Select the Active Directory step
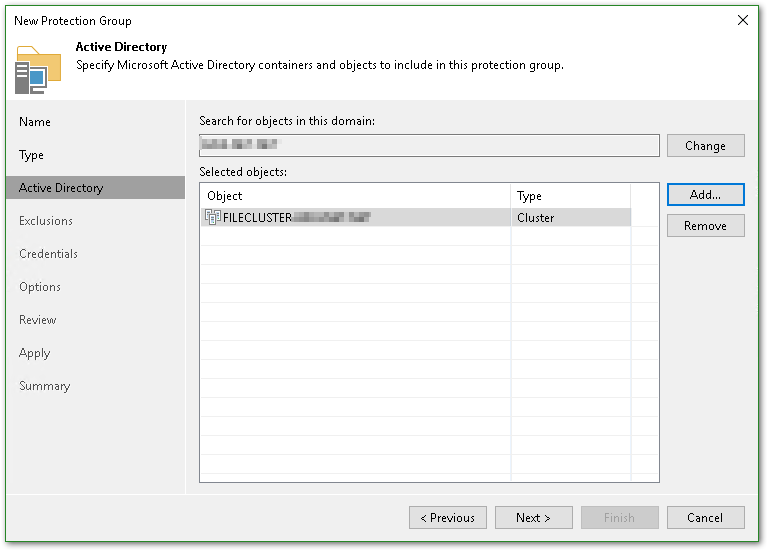 coord(61,188)
